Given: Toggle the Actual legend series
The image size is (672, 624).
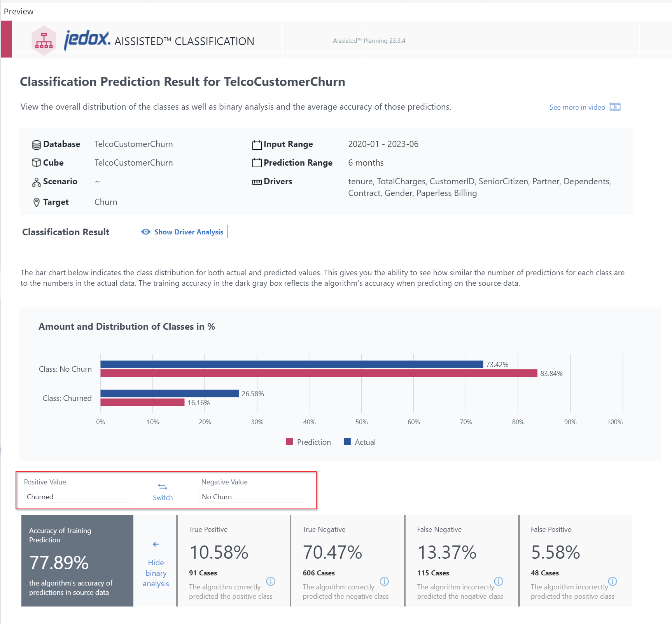Looking at the screenshot, I should click(360, 442).
